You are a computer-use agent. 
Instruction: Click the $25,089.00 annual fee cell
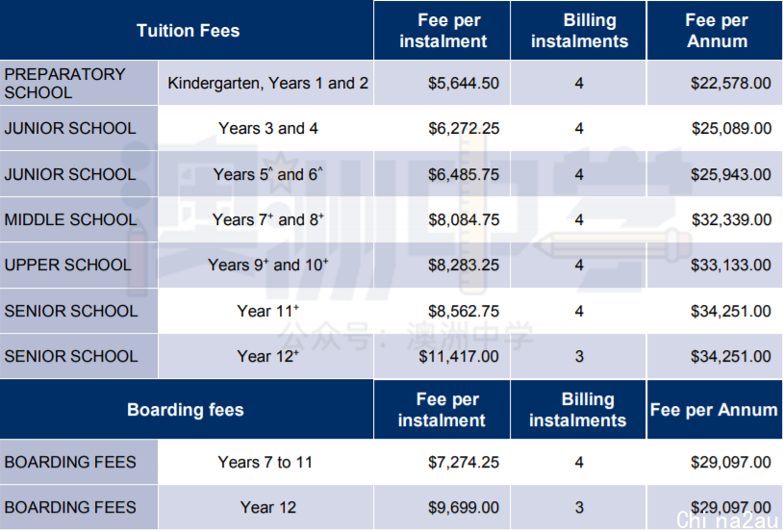tap(715, 128)
